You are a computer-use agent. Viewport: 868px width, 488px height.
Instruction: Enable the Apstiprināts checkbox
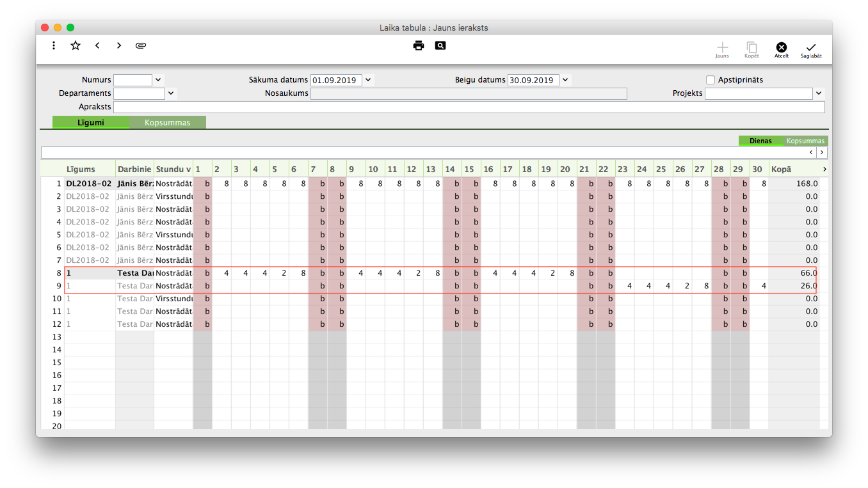click(x=711, y=80)
